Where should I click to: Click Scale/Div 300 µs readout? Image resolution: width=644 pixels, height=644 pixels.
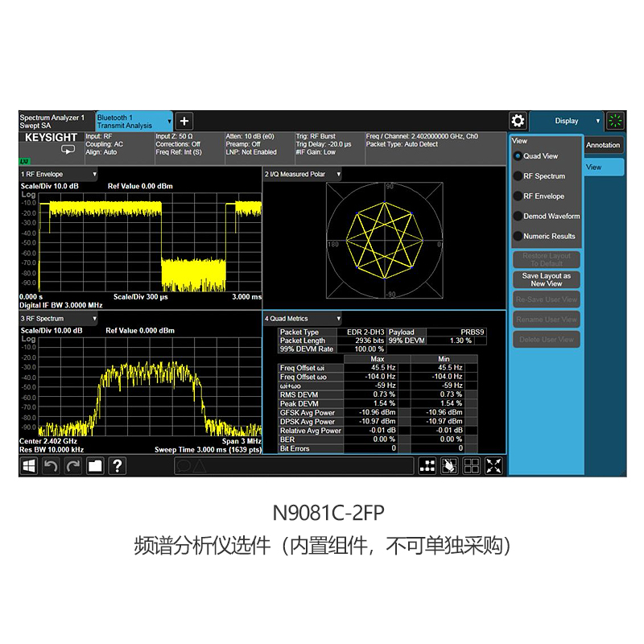click(x=140, y=296)
